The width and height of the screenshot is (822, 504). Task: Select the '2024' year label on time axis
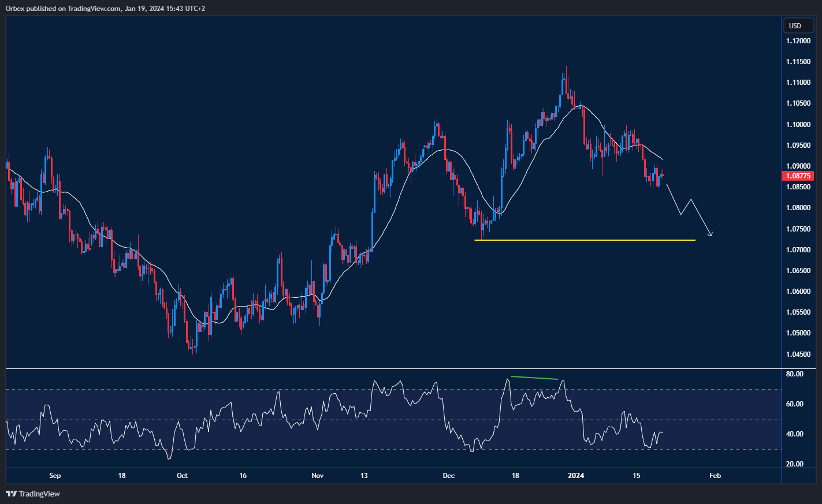pyautogui.click(x=576, y=476)
